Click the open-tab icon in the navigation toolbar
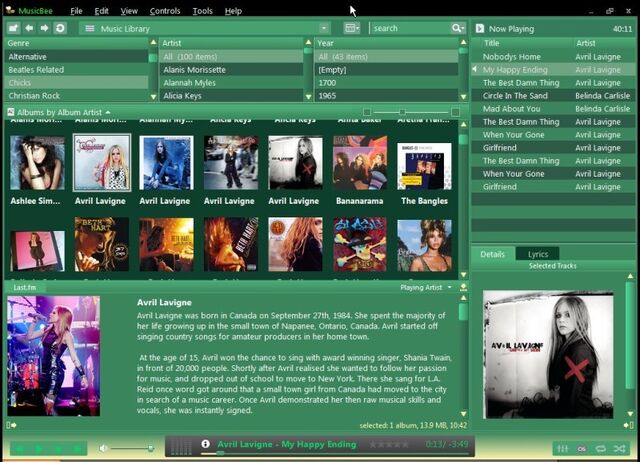Image resolution: width=640 pixels, height=462 pixels. click(13, 28)
